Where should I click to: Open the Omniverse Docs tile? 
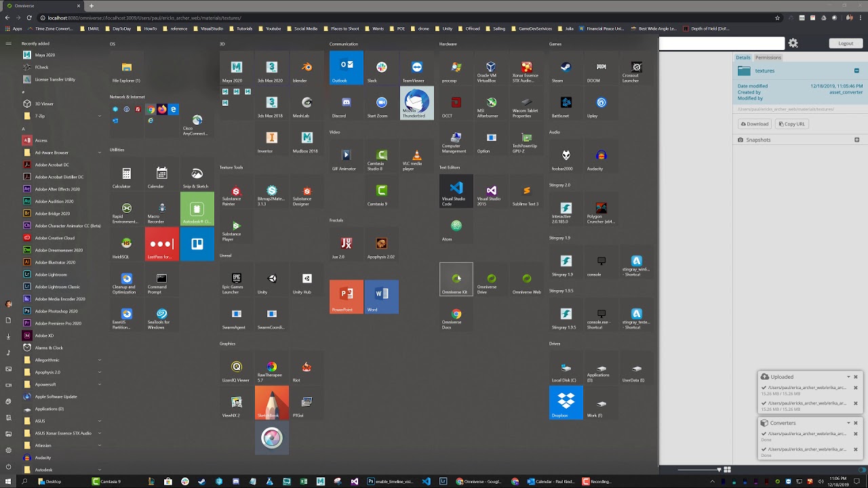click(x=456, y=314)
